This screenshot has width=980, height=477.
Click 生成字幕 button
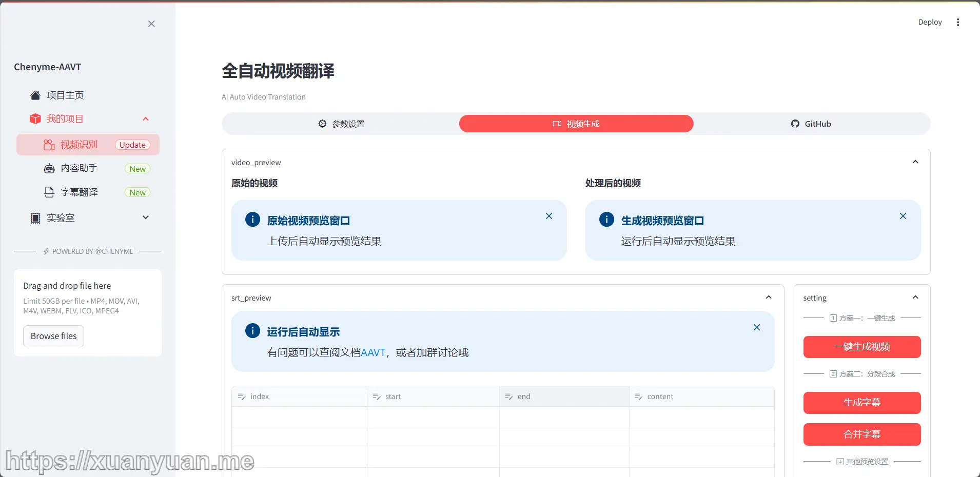(x=862, y=403)
